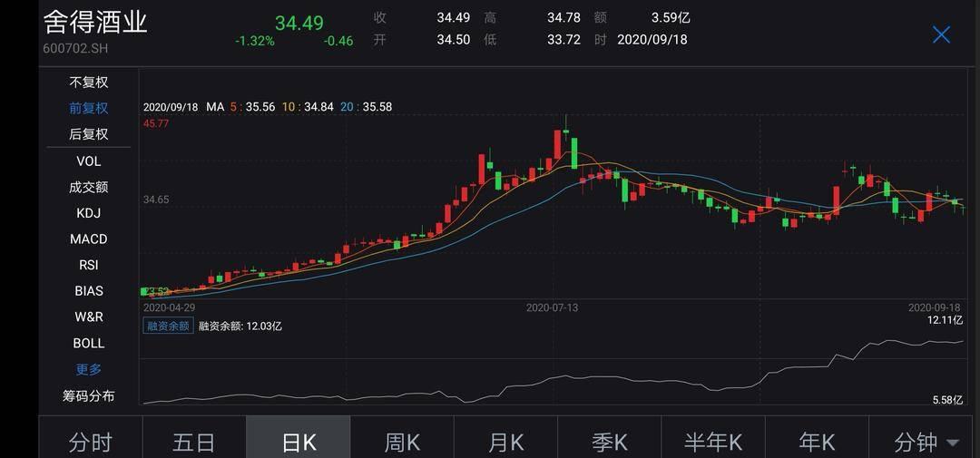The height and width of the screenshot is (458, 980).
Task: Open the 年K yearly chart tab
Action: click(x=817, y=442)
